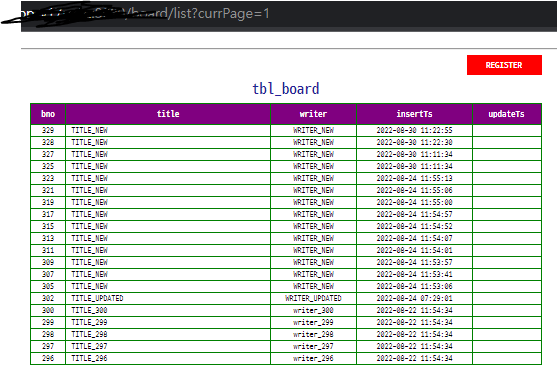
Task: Open the TITLE_UPDATED title cell
Action: click(168, 298)
